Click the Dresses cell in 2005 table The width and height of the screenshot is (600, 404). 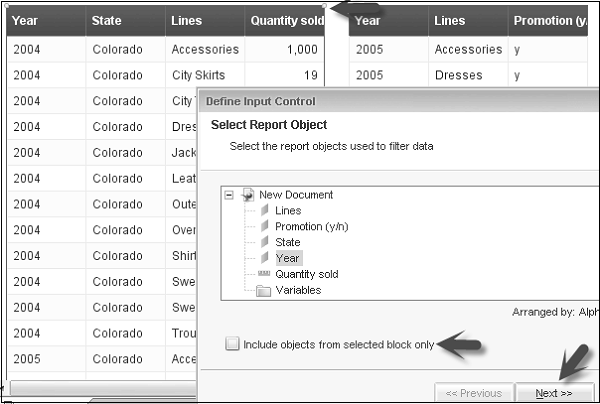tap(458, 75)
